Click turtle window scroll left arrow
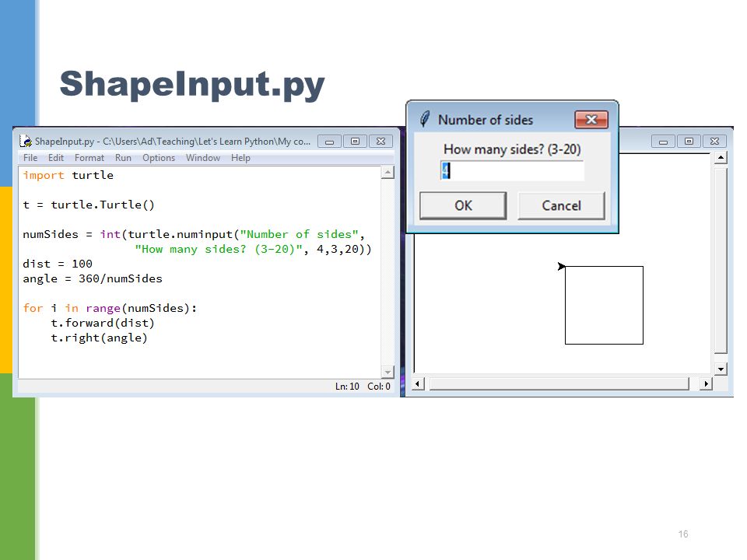The width and height of the screenshot is (747, 560). [418, 383]
